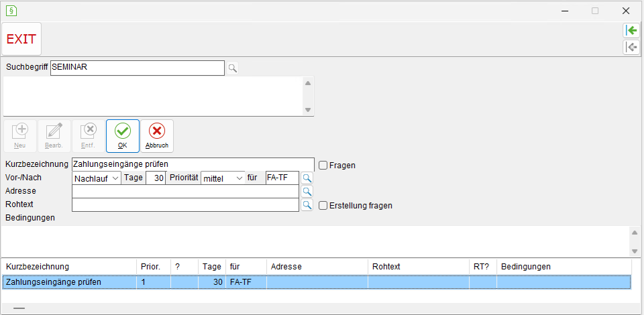
Task: Click the search results scroll-up arrow
Action: [308, 83]
